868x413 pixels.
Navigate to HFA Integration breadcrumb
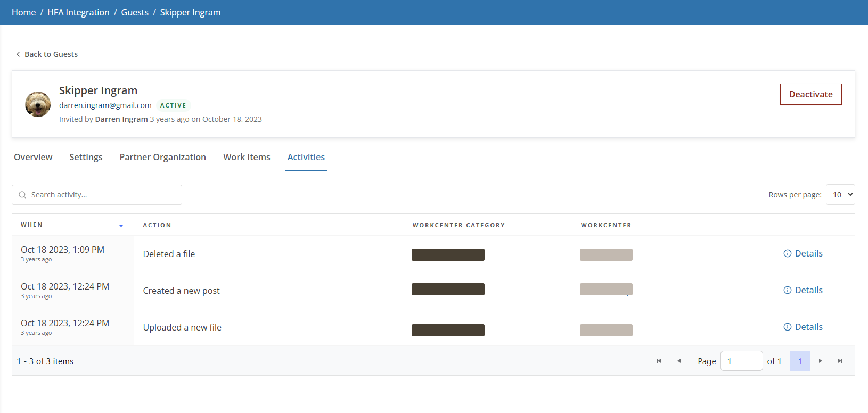(x=78, y=12)
